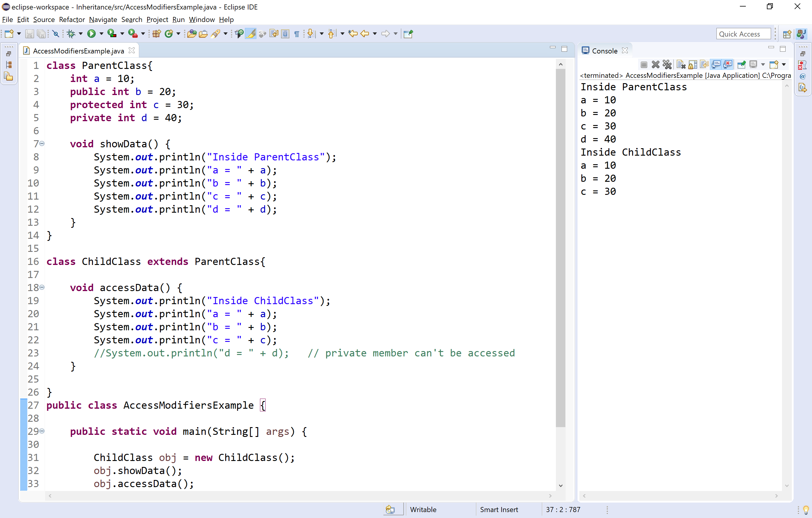Click inside the Quick Access field
Screen dimensions: 812x518
point(743,34)
